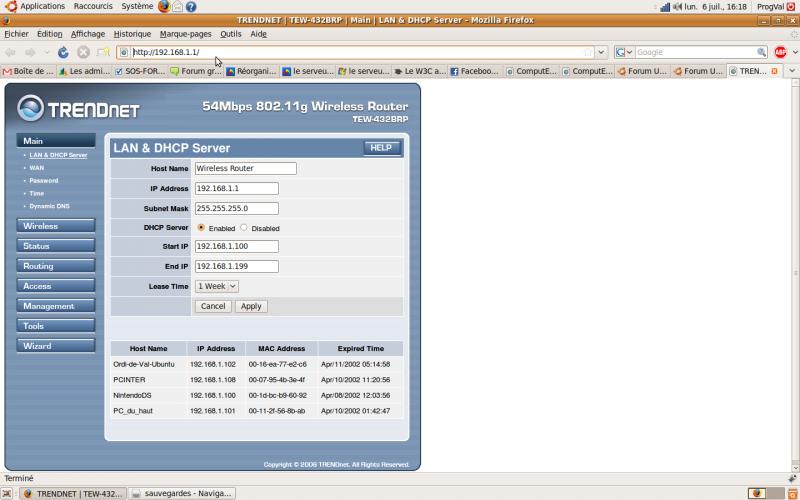Screen dimensions: 800x500
Task: Open the Edition menu
Action: (49, 34)
